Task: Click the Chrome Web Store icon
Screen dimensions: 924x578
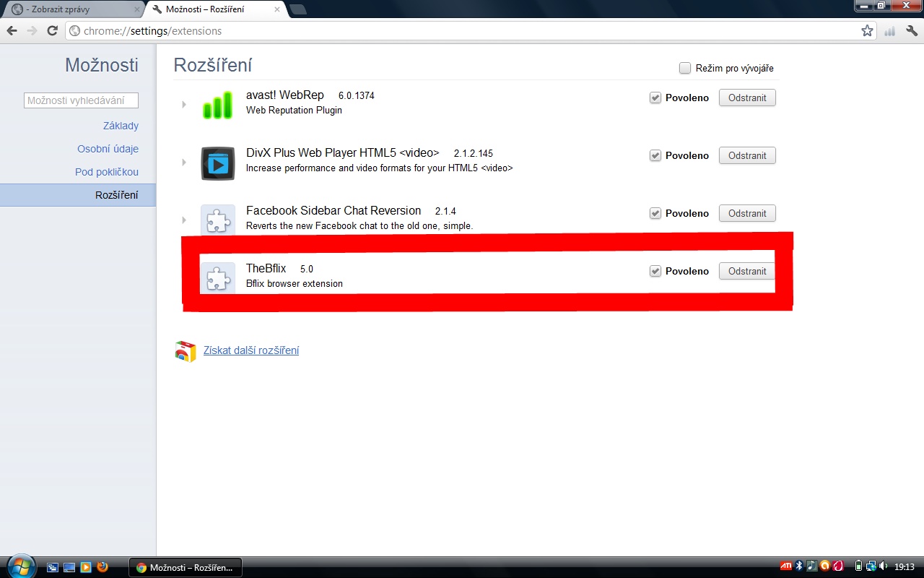Action: pyautogui.click(x=186, y=351)
